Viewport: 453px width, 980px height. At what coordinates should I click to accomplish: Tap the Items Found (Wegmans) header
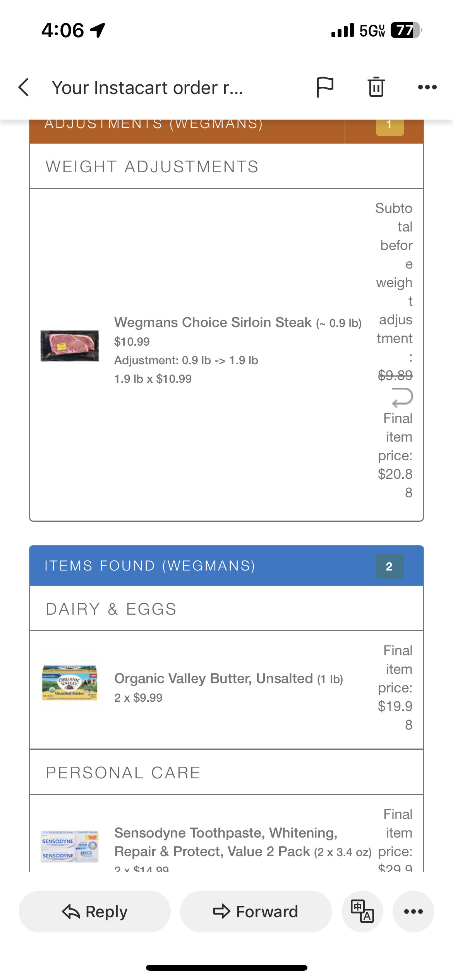149,566
